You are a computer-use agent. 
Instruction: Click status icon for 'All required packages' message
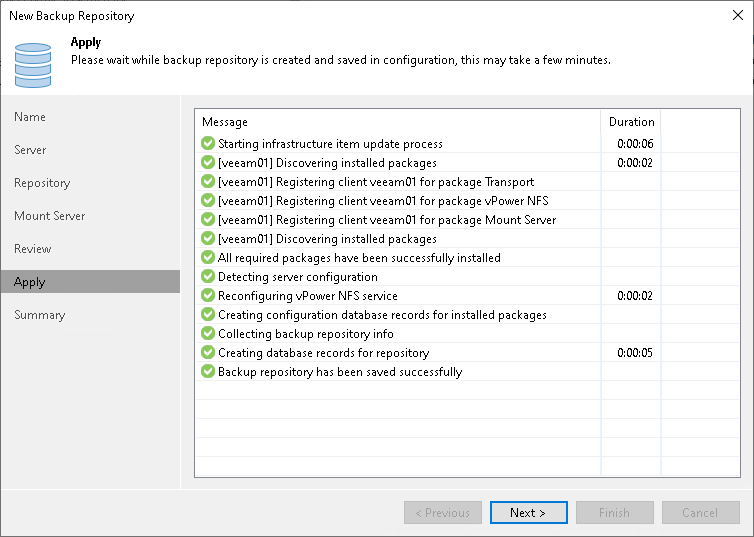pyautogui.click(x=208, y=258)
